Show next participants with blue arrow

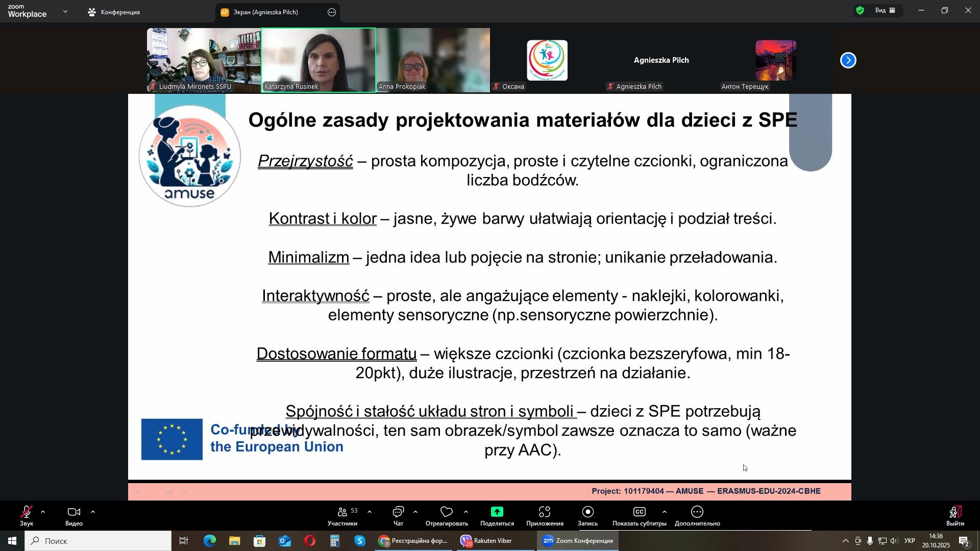click(x=848, y=60)
